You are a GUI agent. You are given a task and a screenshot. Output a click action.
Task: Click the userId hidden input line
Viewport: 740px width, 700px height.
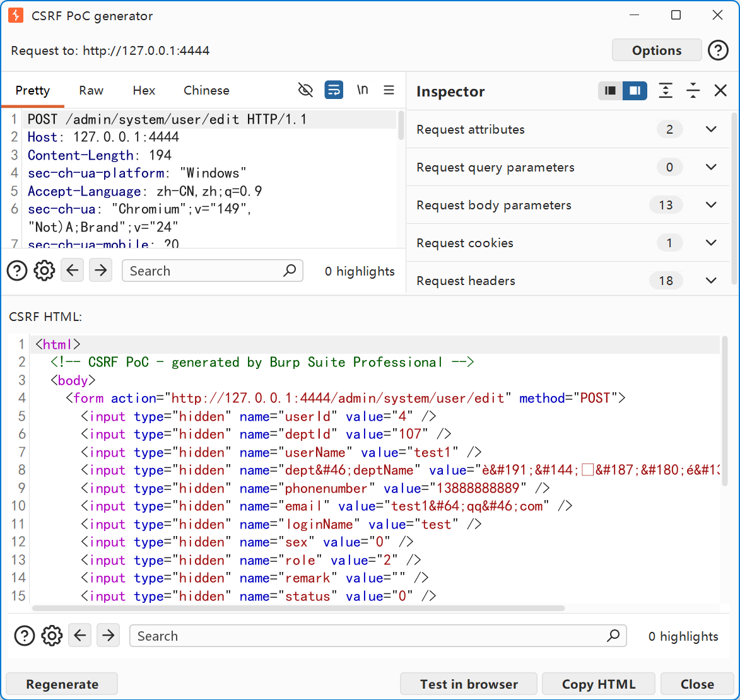(258, 416)
